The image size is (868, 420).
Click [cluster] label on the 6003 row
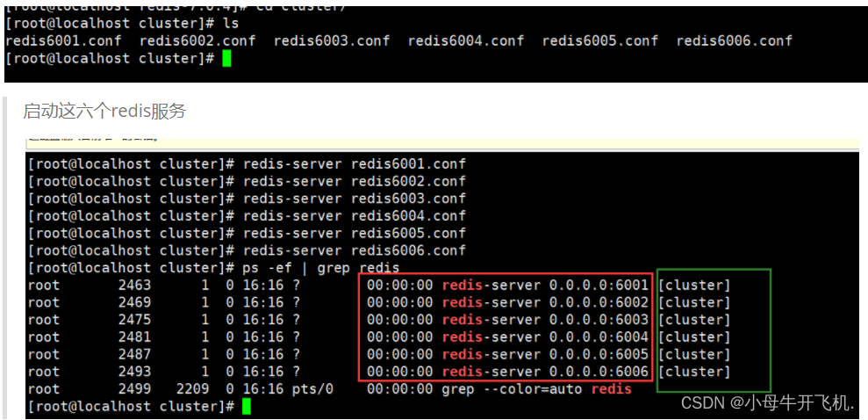pyautogui.click(x=694, y=320)
